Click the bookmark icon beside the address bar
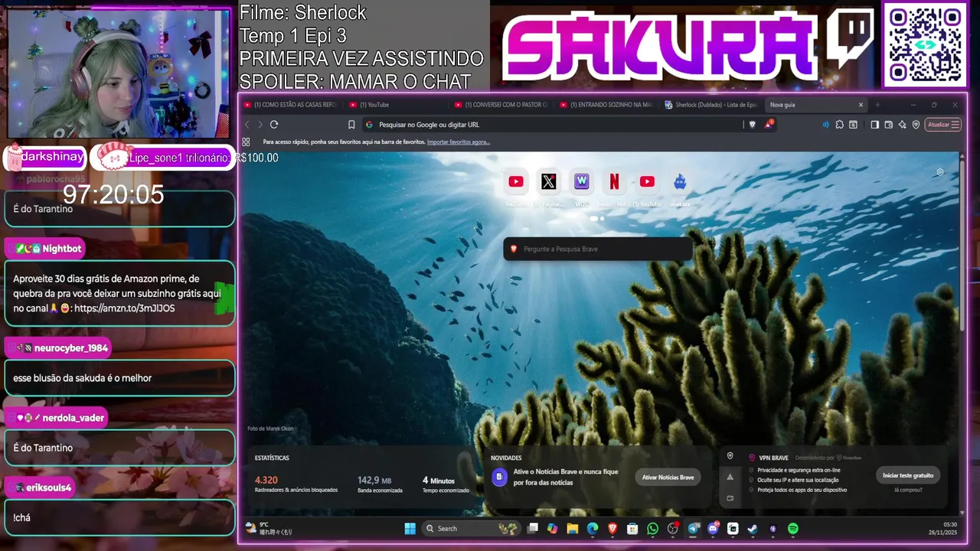 tap(351, 125)
